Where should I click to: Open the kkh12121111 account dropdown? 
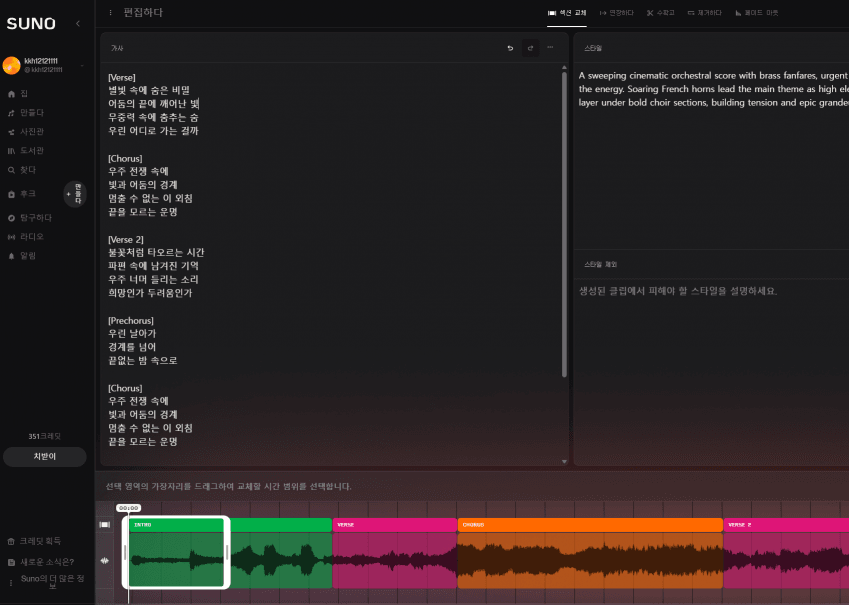(82, 65)
